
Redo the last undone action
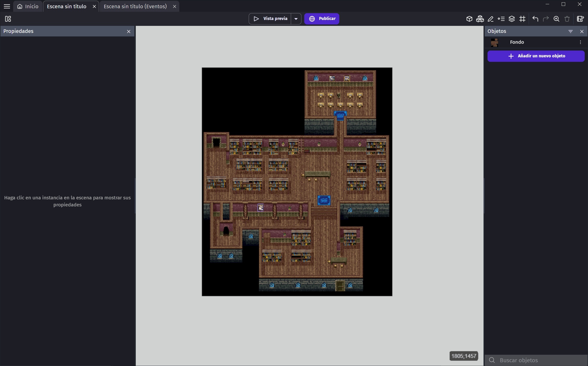(546, 19)
